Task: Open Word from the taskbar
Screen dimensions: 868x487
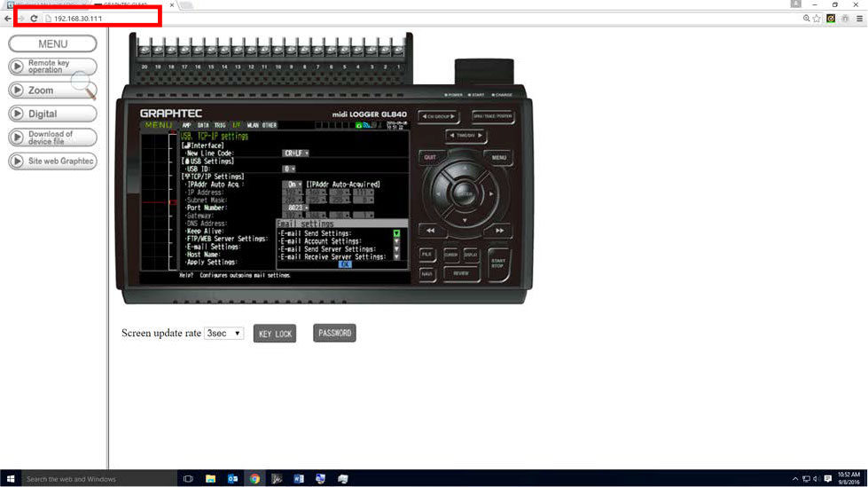Action: [x=299, y=479]
